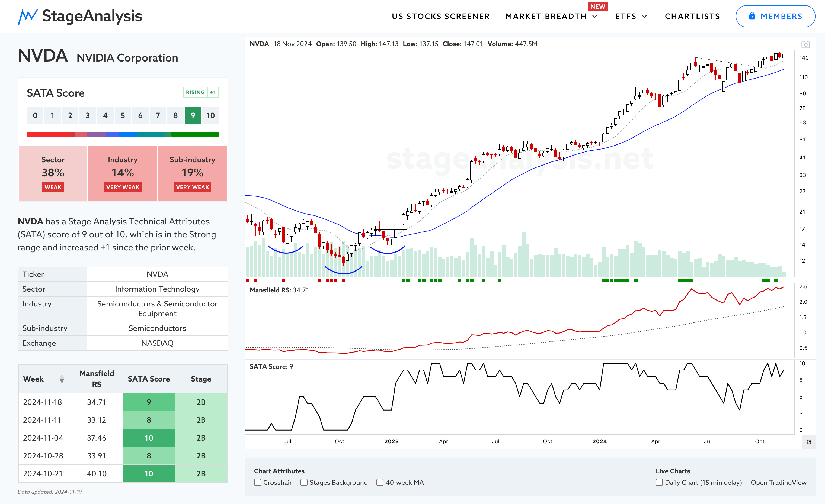Viewport: 825px width, 504px height.
Task: Click the Members lock icon
Action: 752,16
